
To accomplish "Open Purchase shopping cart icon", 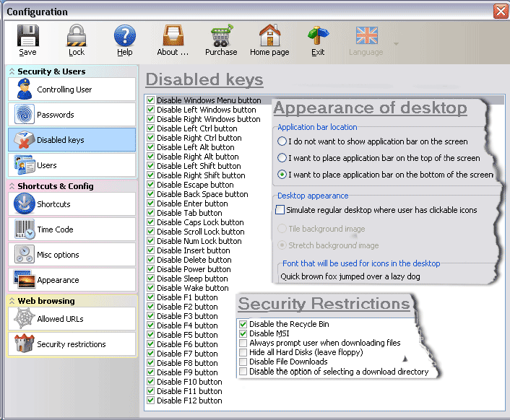I will (221, 36).
